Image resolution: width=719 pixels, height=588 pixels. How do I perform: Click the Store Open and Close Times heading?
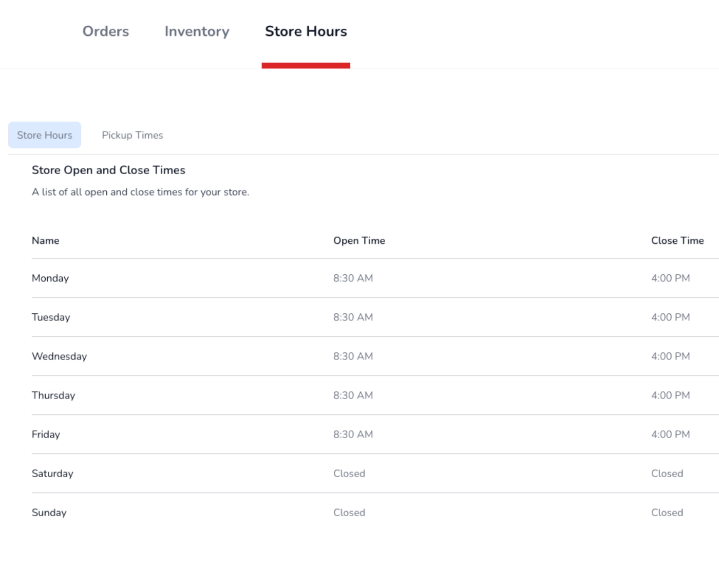click(108, 169)
